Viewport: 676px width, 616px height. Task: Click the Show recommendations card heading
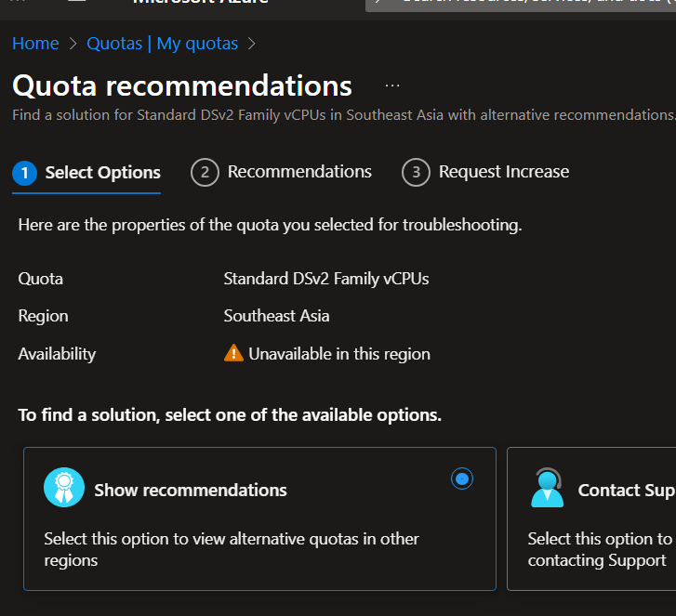[191, 490]
